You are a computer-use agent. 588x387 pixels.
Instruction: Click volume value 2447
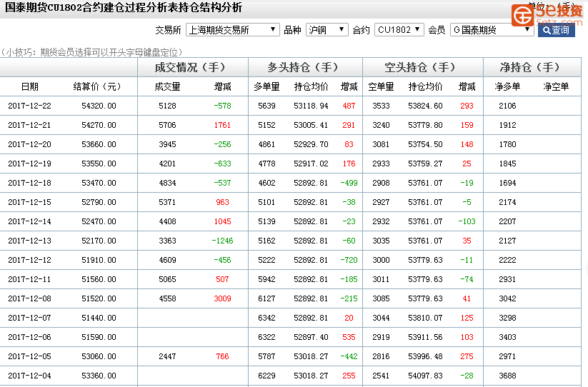point(167,357)
